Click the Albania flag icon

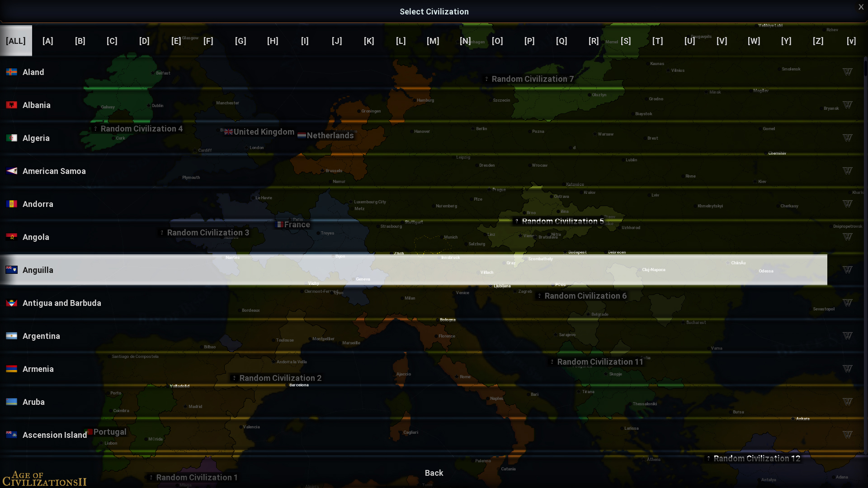(11, 105)
